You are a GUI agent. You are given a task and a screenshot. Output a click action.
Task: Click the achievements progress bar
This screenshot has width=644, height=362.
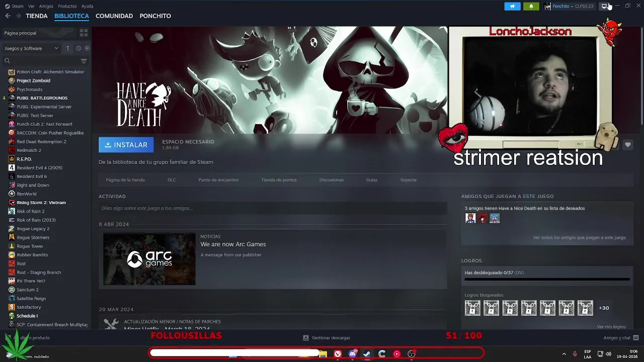click(x=547, y=279)
